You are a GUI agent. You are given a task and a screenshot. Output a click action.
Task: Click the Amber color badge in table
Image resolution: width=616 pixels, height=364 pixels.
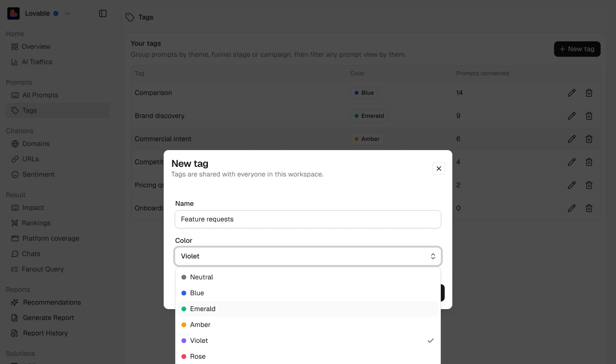(367, 139)
